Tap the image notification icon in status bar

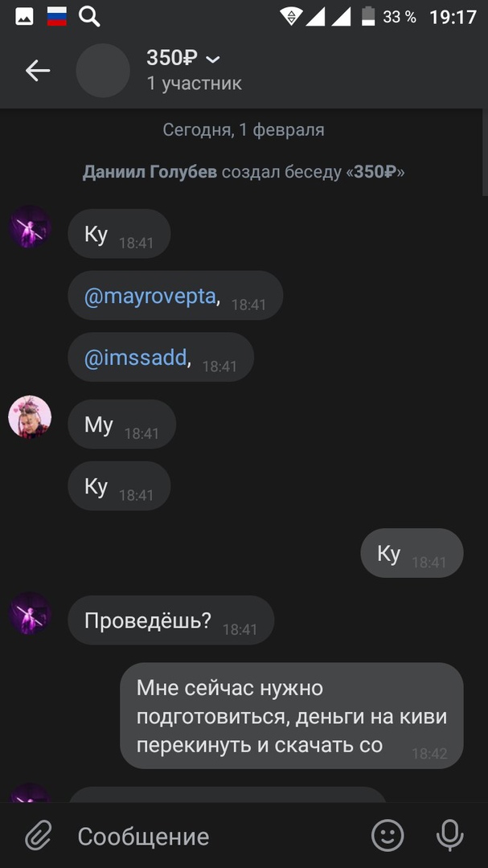pyautogui.click(x=24, y=17)
